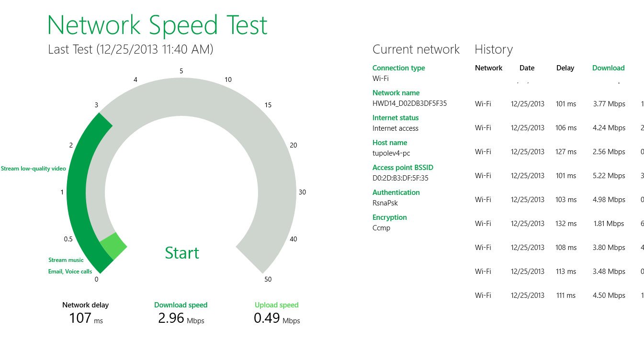Click the 10 mark on gauge
Viewport: 644px width, 340px height.
point(228,79)
